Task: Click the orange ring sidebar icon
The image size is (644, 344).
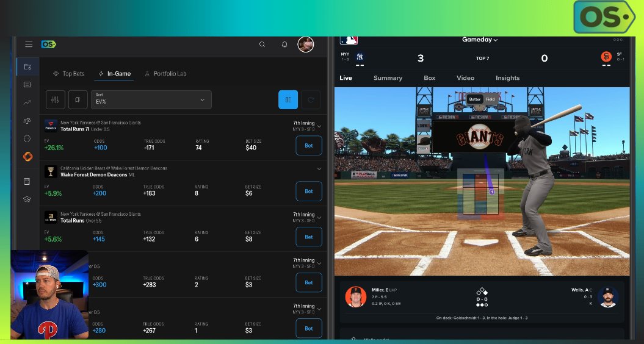Action: 27,156
